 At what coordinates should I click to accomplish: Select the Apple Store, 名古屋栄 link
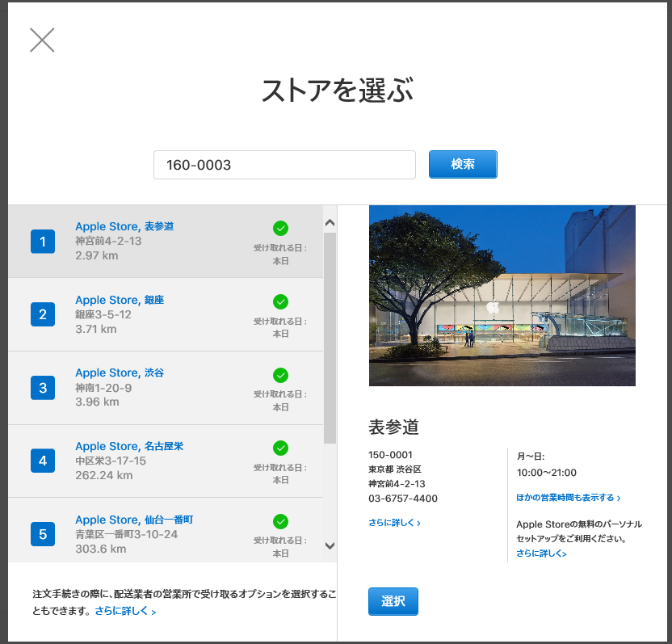pos(129,446)
